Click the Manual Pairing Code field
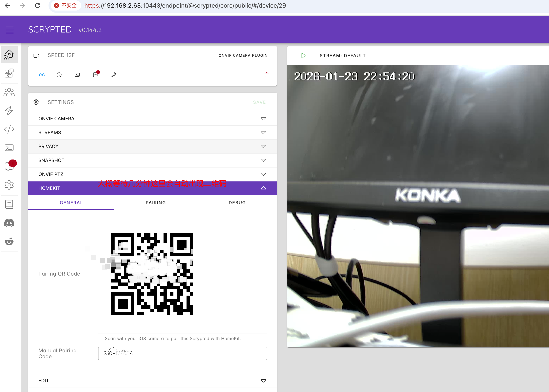The width and height of the screenshot is (549, 392). [x=182, y=353]
